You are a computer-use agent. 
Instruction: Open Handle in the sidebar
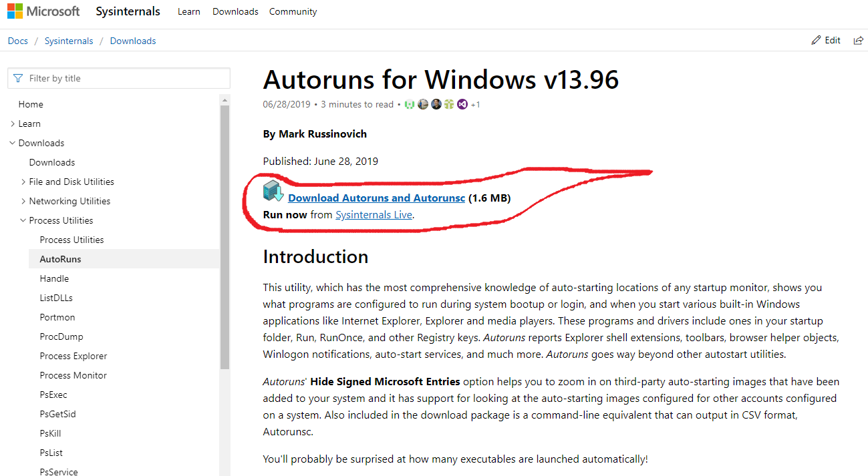(55, 278)
